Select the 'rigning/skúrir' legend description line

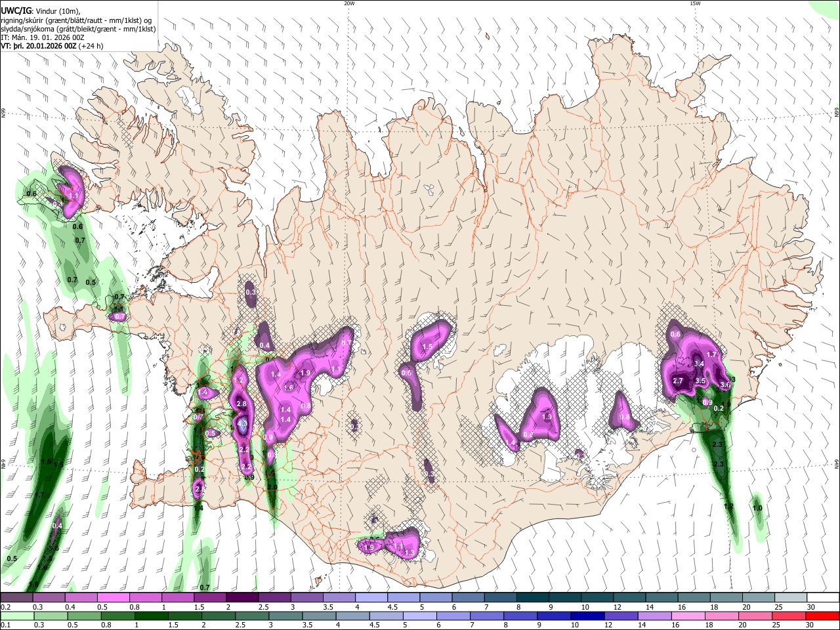point(76,20)
